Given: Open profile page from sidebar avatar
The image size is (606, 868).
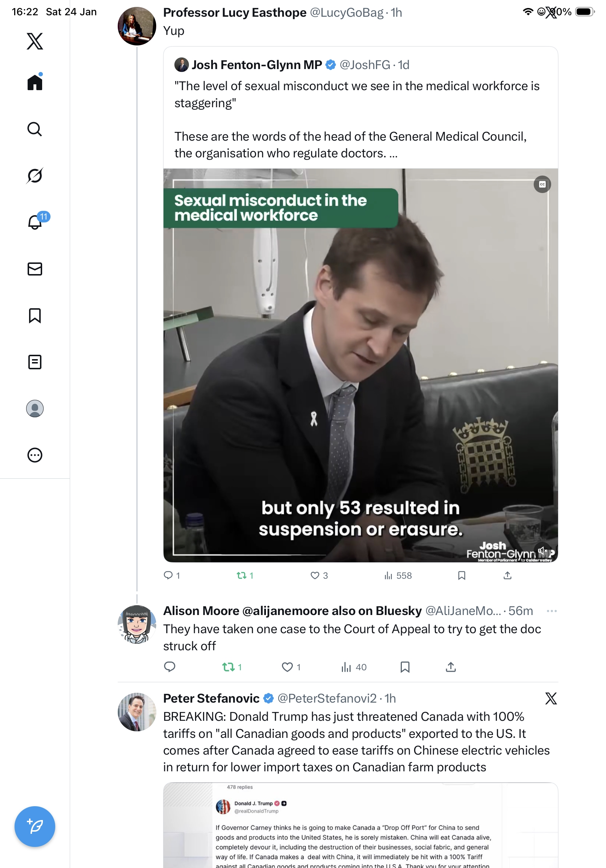Looking at the screenshot, I should 35,409.
